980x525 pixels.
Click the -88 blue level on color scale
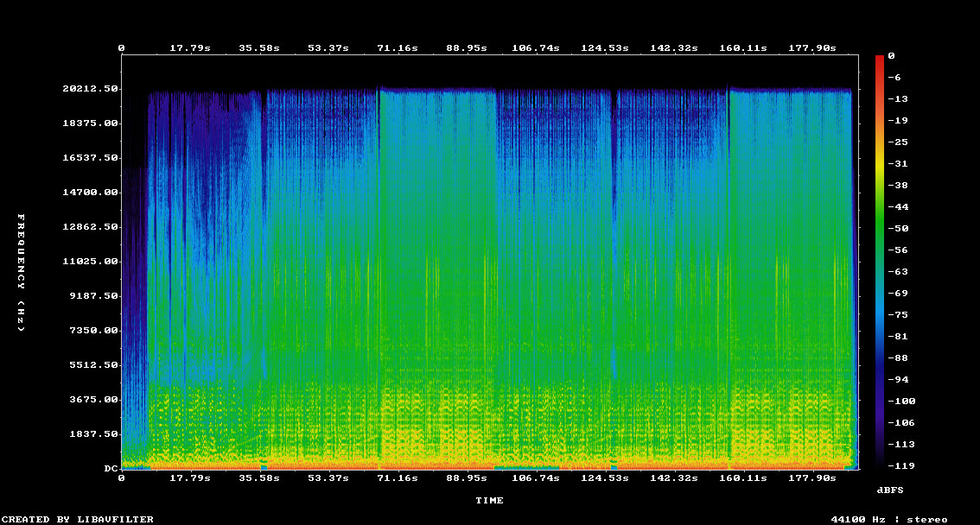click(898, 358)
